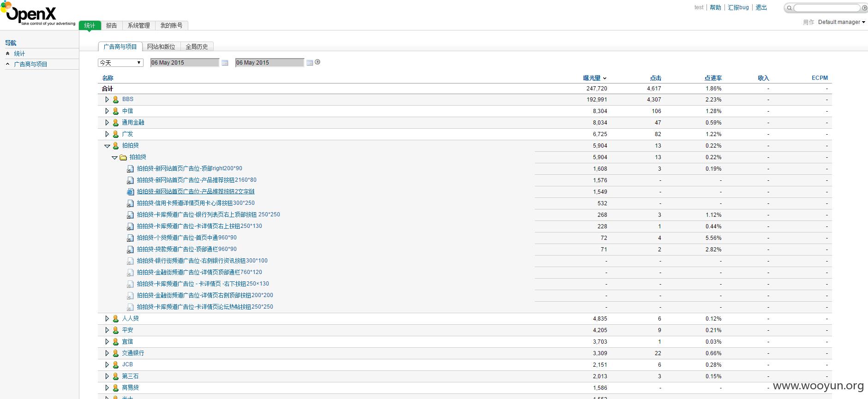Image resolution: width=868 pixels, height=399 pixels.
Task: Click the JCB advertiser icon
Action: pyautogui.click(x=116, y=365)
